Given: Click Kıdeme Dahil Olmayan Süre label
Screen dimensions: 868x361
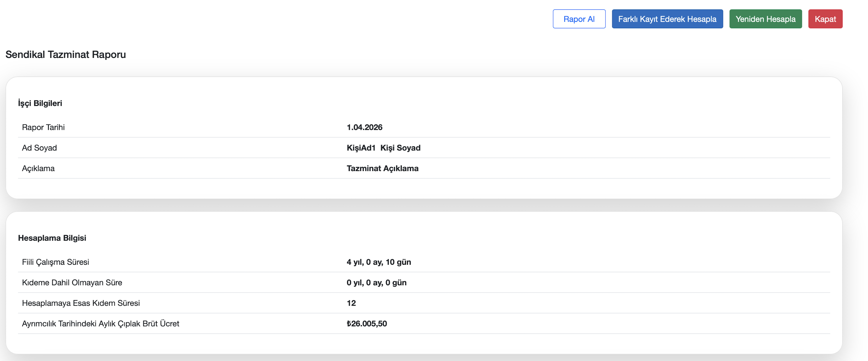Looking at the screenshot, I should coord(72,283).
